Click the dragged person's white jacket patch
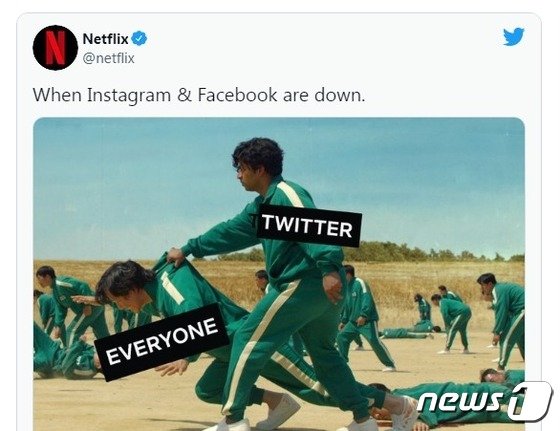The width and height of the screenshot is (560, 431). tap(172, 288)
